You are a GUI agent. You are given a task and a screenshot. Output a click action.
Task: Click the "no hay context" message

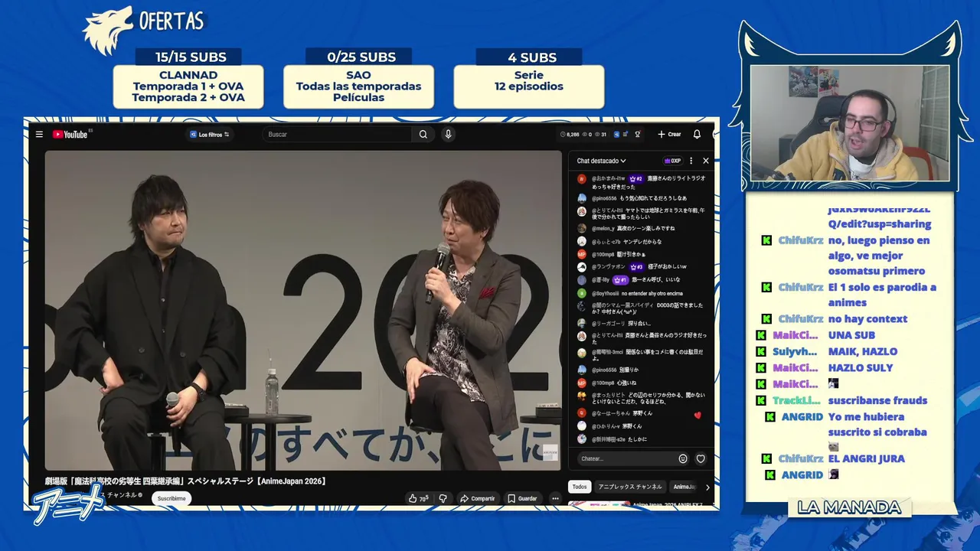click(x=867, y=319)
